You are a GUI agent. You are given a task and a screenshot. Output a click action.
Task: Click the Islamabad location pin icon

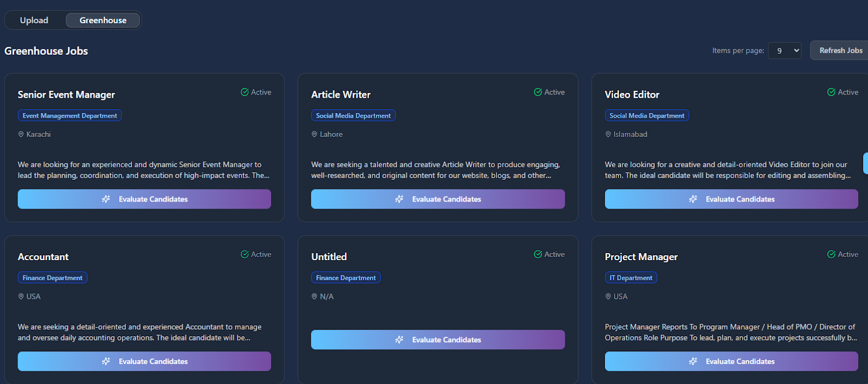point(608,134)
